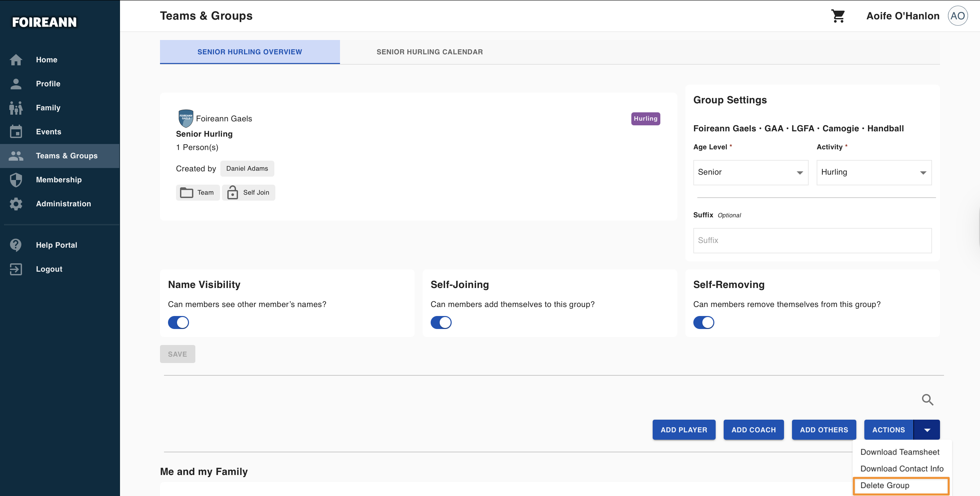The height and width of the screenshot is (496, 980).
Task: Click the Family people icon
Action: point(16,108)
